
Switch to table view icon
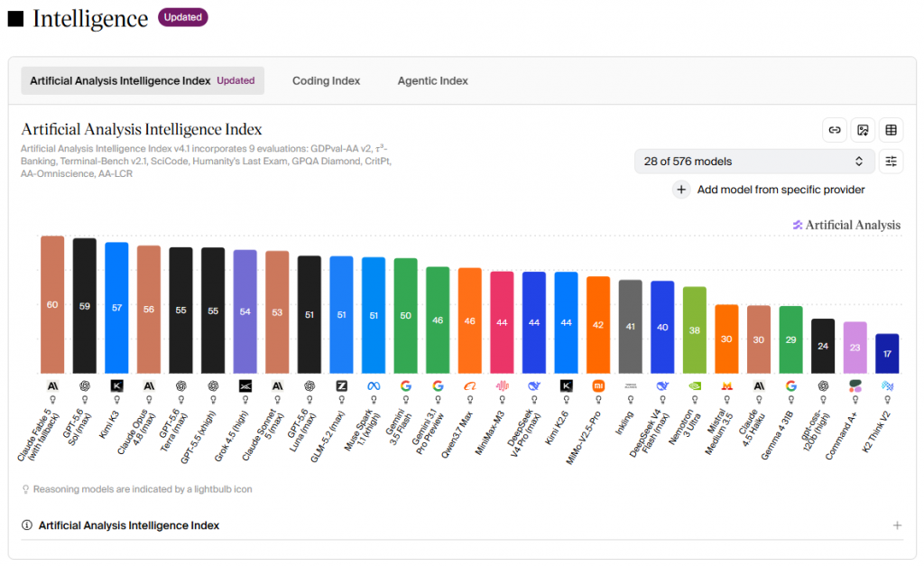[891, 130]
